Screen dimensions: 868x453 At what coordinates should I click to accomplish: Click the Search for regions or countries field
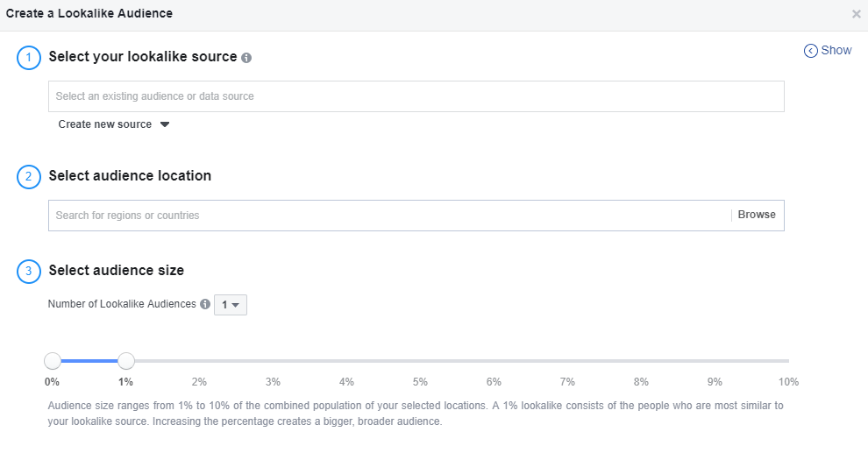coord(389,216)
